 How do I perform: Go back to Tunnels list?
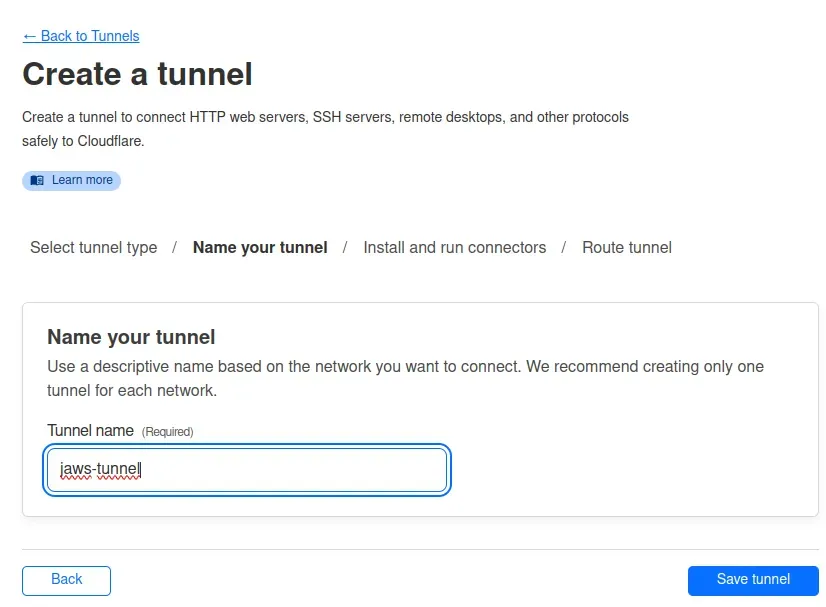click(x=81, y=36)
